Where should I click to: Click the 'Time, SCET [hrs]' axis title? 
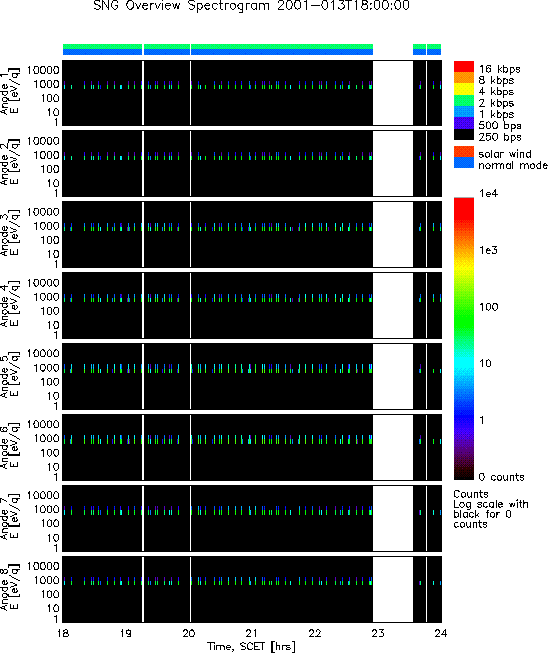click(252, 646)
